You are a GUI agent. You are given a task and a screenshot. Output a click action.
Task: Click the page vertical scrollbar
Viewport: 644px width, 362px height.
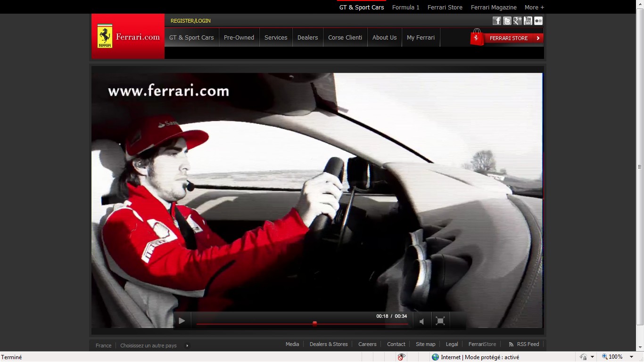[640, 167]
